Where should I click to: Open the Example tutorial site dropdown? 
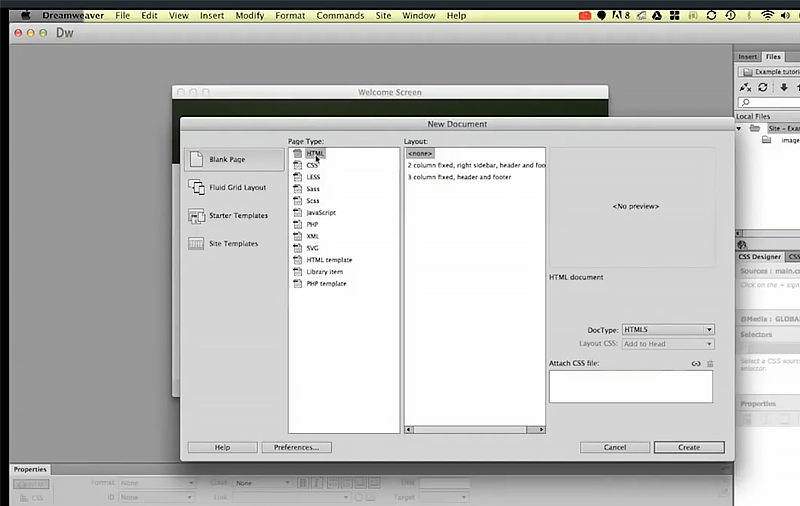[769, 72]
